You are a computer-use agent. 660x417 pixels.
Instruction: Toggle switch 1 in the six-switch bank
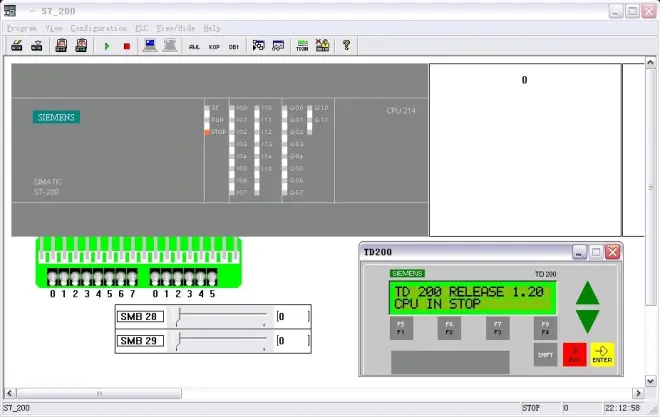[166, 277]
